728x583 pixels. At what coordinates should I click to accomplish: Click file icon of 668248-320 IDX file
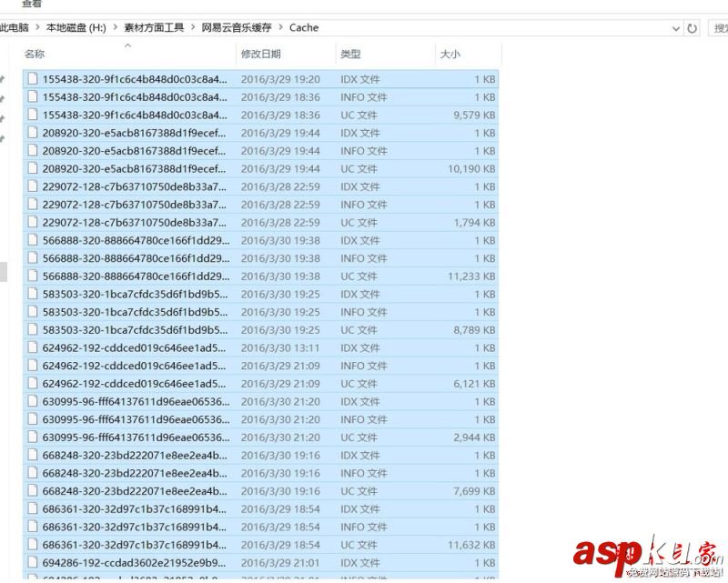point(33,455)
